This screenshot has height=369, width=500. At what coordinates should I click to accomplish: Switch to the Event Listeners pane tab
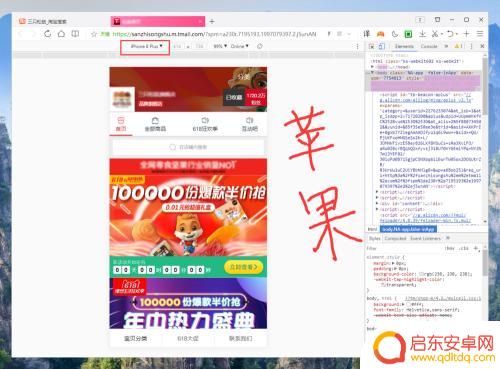[x=425, y=238]
